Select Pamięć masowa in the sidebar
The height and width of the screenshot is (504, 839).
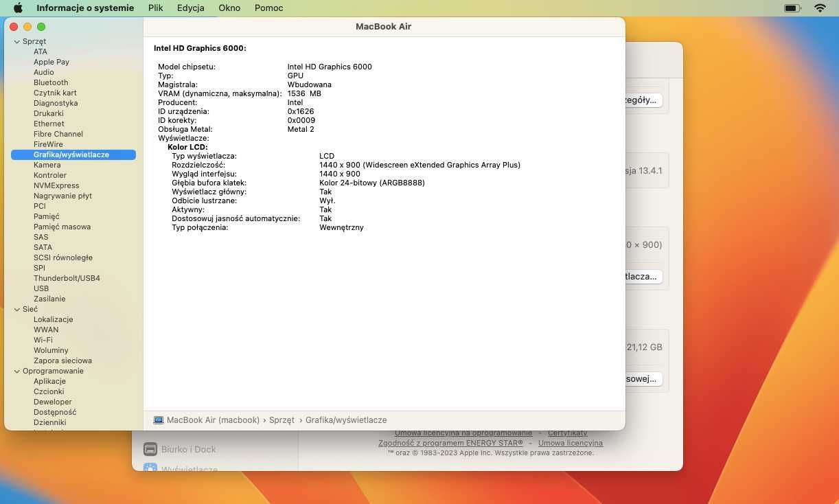pos(62,227)
